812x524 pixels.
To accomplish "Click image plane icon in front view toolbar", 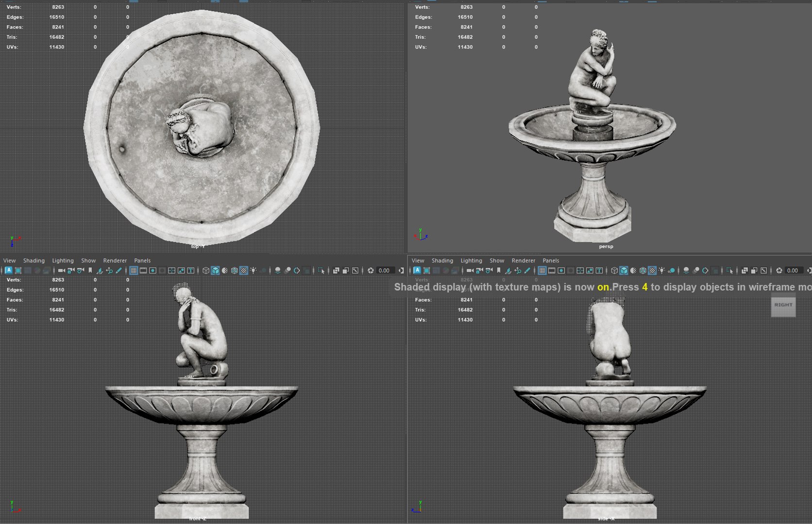I will (x=100, y=270).
